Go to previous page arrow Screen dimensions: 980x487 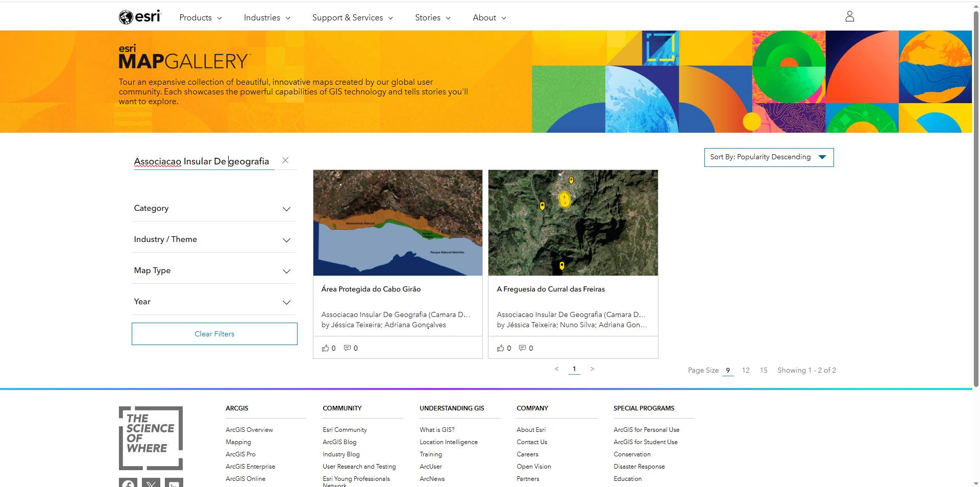point(556,369)
